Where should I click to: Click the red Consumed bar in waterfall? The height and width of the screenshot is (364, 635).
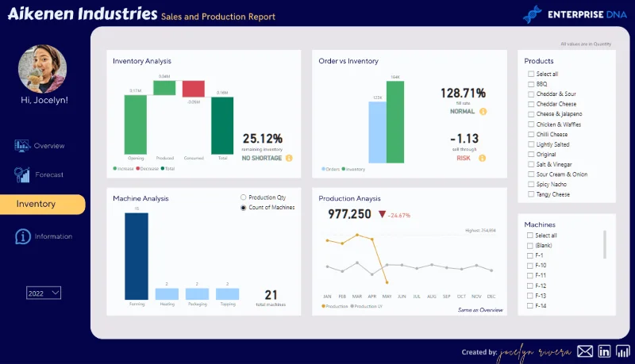[x=194, y=89]
